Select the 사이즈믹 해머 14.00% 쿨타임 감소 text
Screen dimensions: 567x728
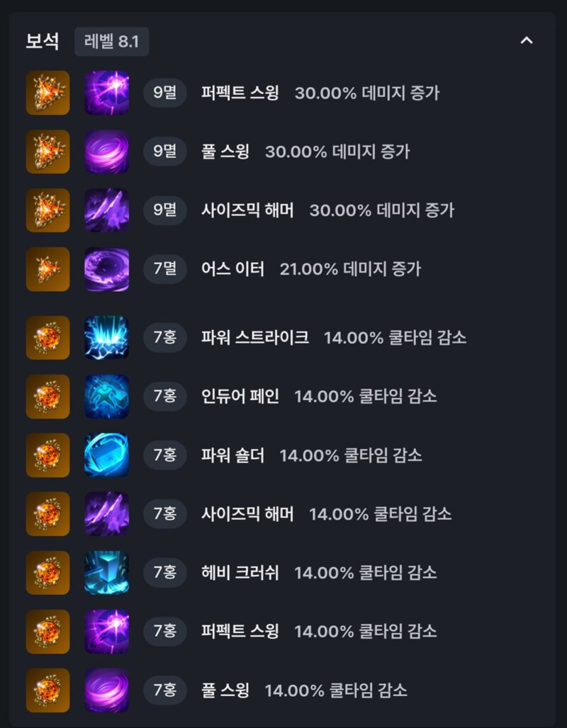326,514
